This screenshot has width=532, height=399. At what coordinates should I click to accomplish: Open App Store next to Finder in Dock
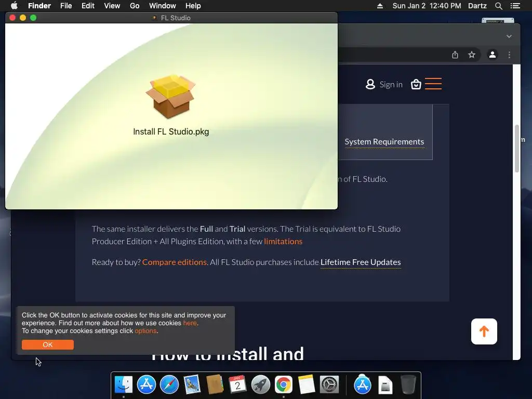146,384
